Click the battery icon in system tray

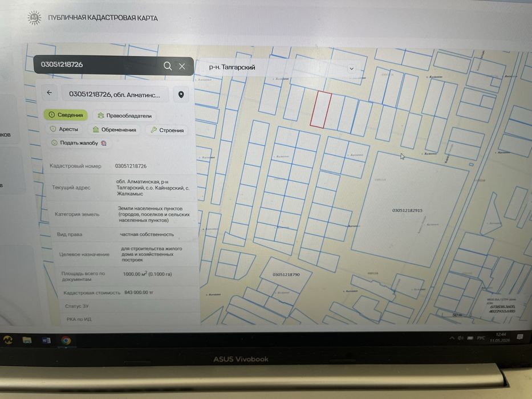(x=470, y=338)
